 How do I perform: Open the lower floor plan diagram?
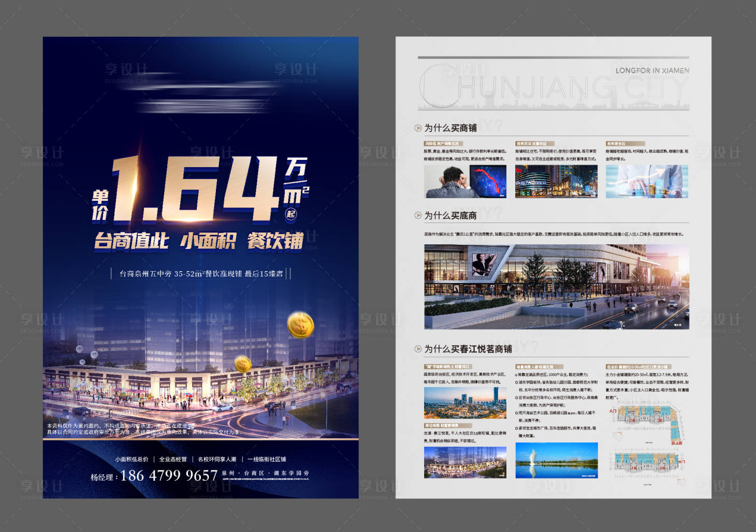point(647,462)
